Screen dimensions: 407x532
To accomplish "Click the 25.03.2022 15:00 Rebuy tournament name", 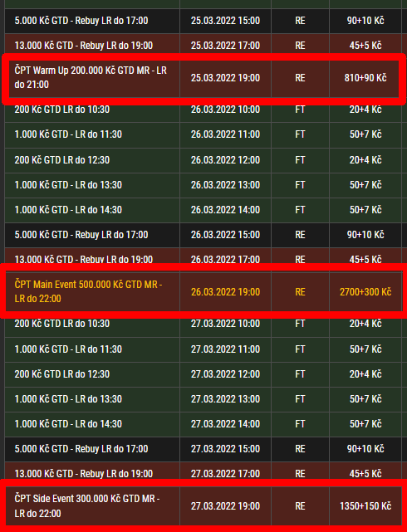I will point(81,21).
